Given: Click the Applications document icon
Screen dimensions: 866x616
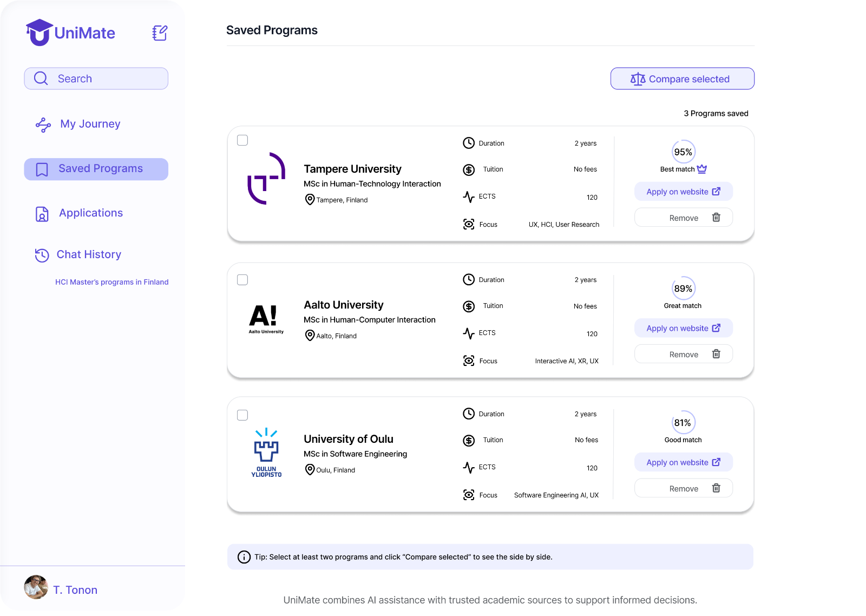Looking at the screenshot, I should click(x=42, y=214).
